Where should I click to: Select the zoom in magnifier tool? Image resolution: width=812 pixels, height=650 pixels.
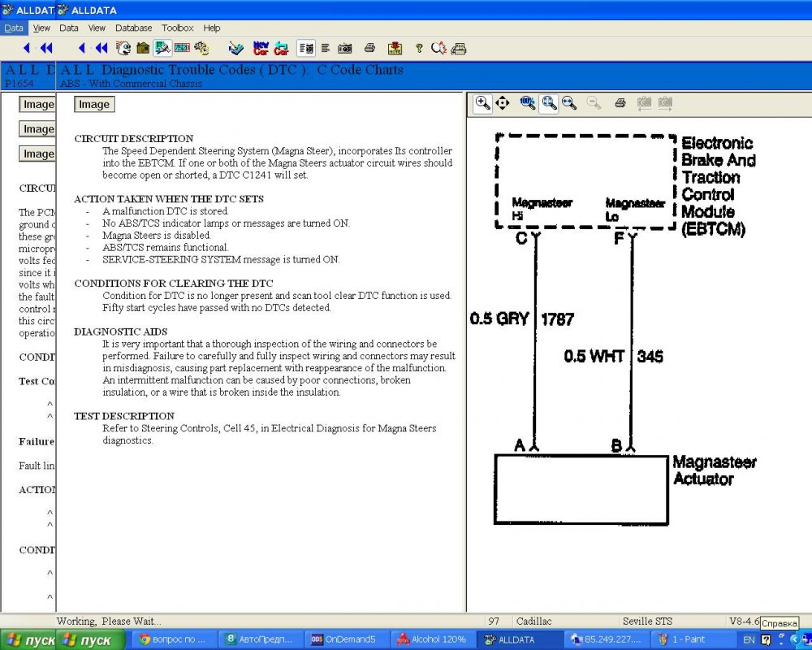pos(482,103)
